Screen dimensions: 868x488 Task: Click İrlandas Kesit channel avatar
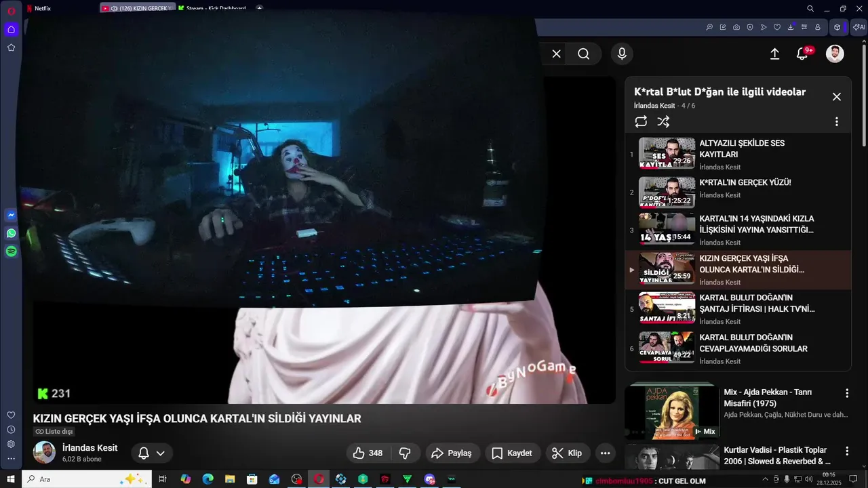coord(45,452)
